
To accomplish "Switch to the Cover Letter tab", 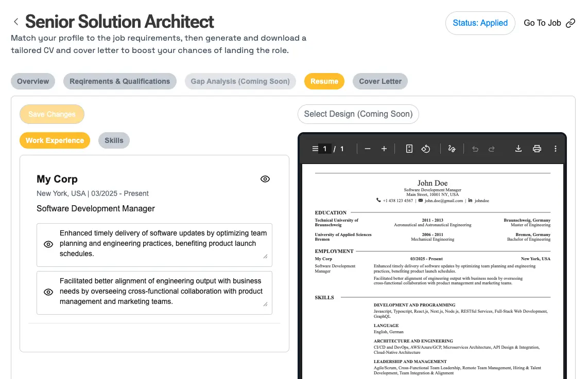I will click(380, 81).
